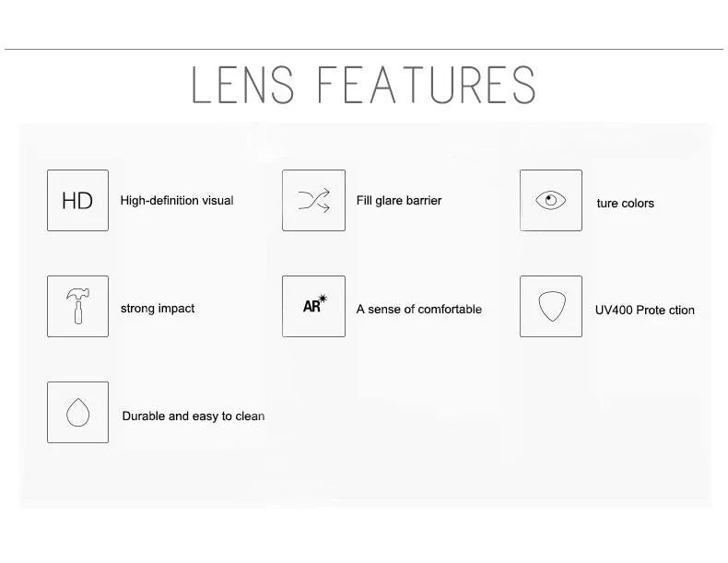This screenshot has height=563, width=728.
Task: Click the word "LENS" in the heading
Action: 243,85
